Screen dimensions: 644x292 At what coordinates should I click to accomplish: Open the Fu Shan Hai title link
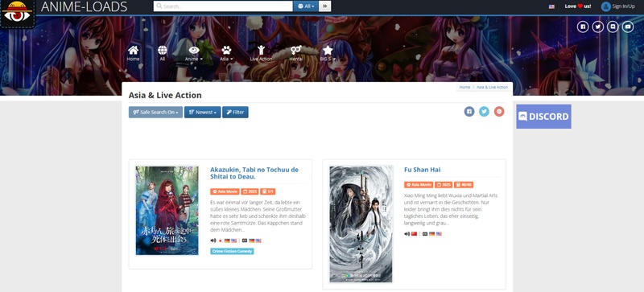(422, 170)
